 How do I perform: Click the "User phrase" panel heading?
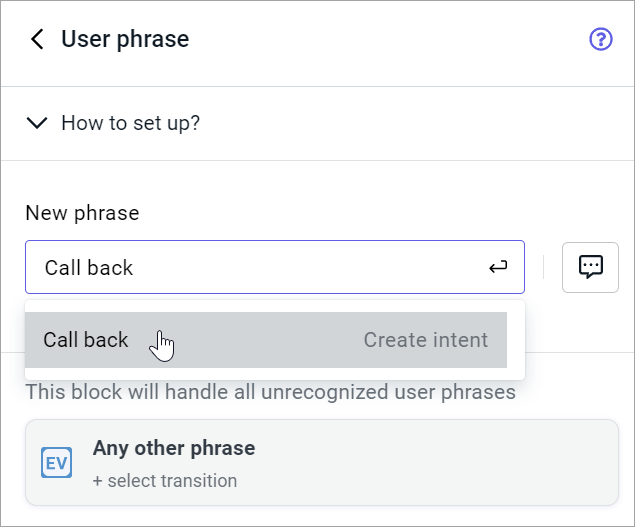pyautogui.click(x=125, y=40)
